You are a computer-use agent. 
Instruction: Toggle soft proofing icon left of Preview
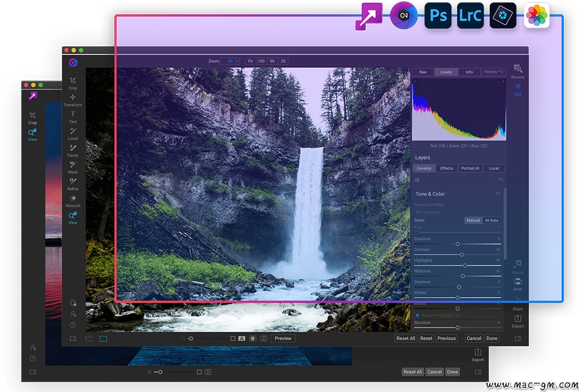(x=263, y=339)
